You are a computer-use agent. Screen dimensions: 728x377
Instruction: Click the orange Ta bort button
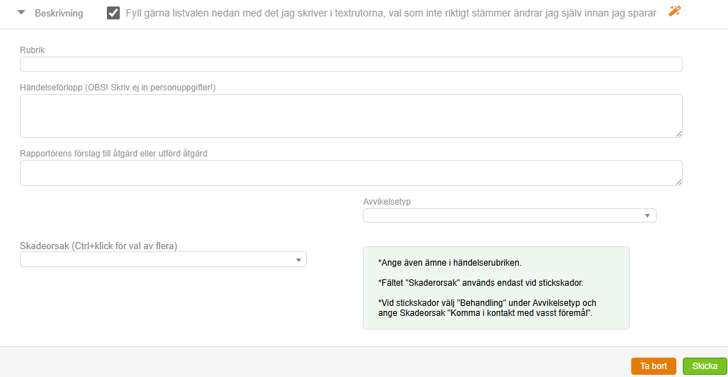[653, 366]
